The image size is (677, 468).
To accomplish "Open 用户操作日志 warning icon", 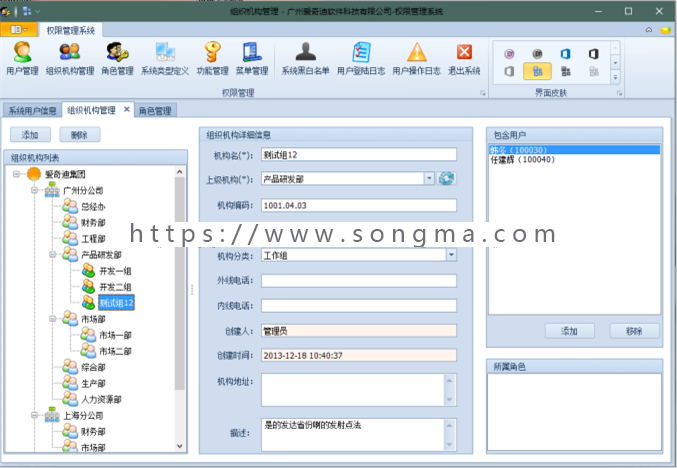I will 416,58.
